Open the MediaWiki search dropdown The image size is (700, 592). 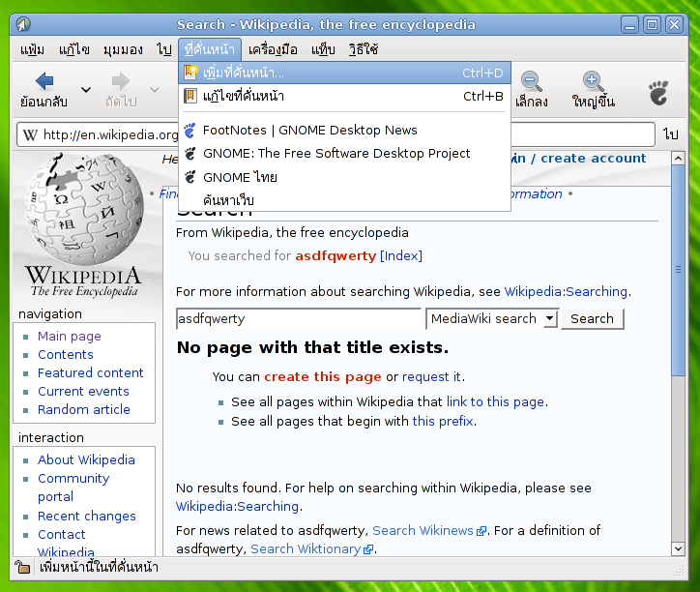click(492, 318)
